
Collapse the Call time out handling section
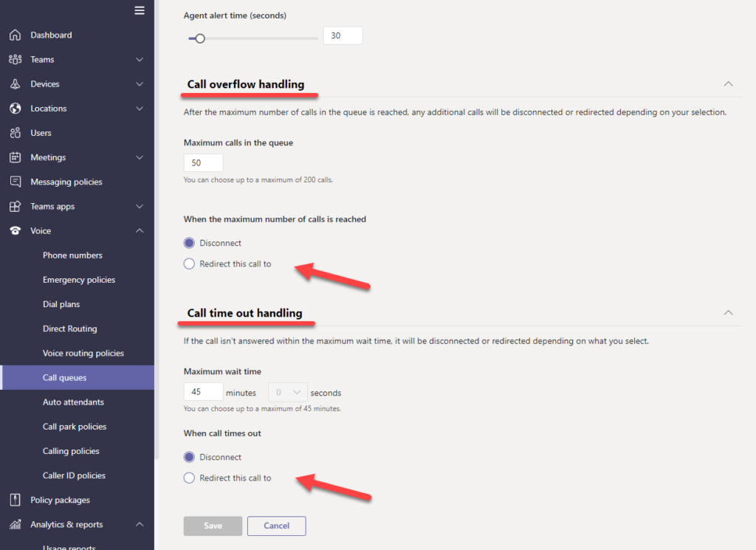pos(728,313)
